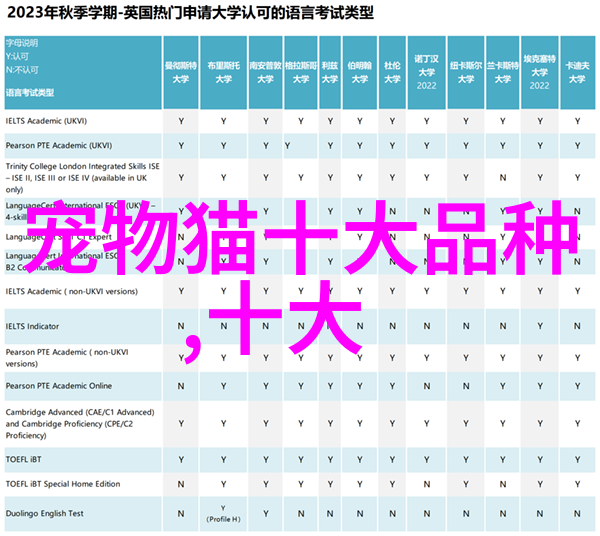
Task: Select the 'Pearson PTE Academic Online' row label
Action: click(x=59, y=386)
